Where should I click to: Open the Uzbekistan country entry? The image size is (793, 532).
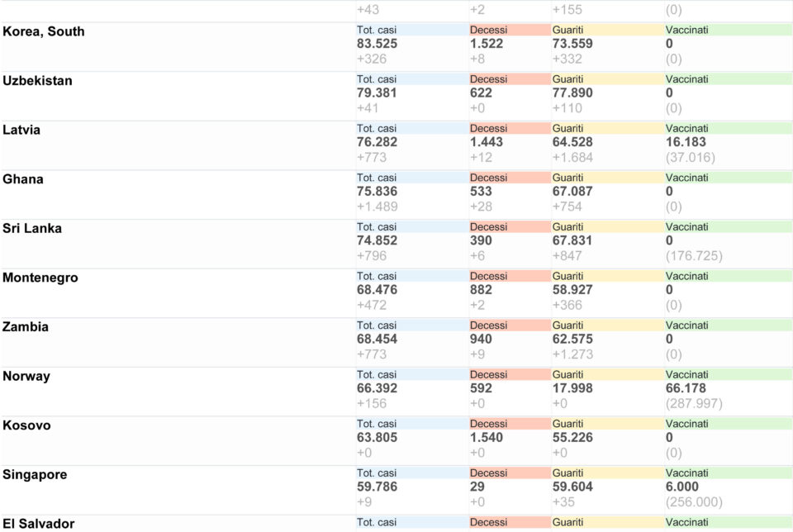(x=37, y=80)
